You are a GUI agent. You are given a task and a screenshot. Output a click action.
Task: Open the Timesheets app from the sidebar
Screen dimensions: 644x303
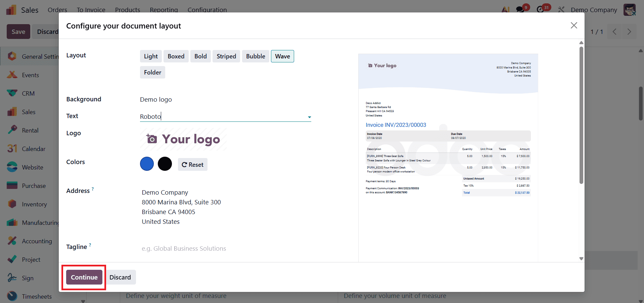(x=37, y=296)
